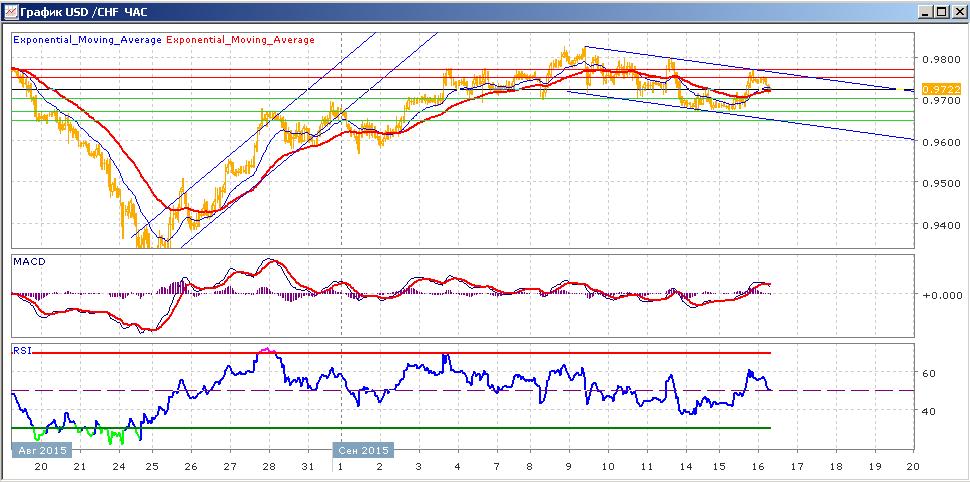Click the 0.9500 price axis label
This screenshot has width=970, height=482.
(x=940, y=184)
